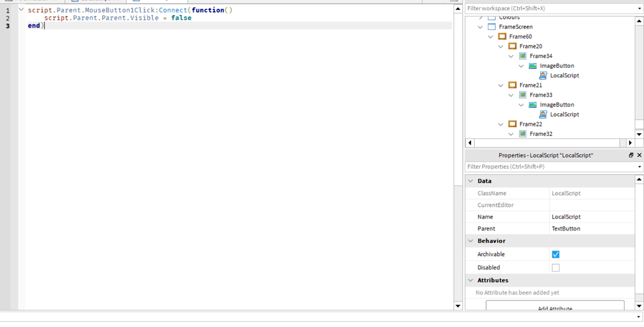Collapse the Frame32 tree node
This screenshot has height=327, width=644.
tap(511, 134)
